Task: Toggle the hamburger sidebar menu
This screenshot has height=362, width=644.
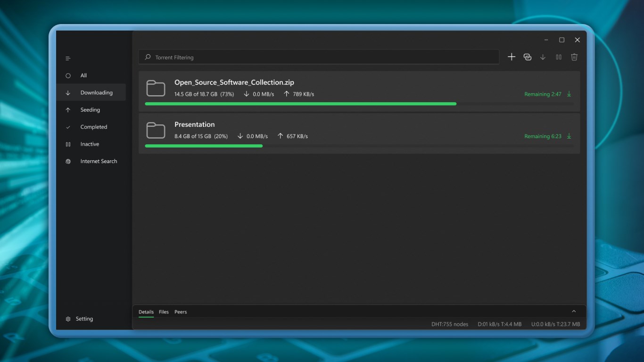Action: click(x=68, y=58)
